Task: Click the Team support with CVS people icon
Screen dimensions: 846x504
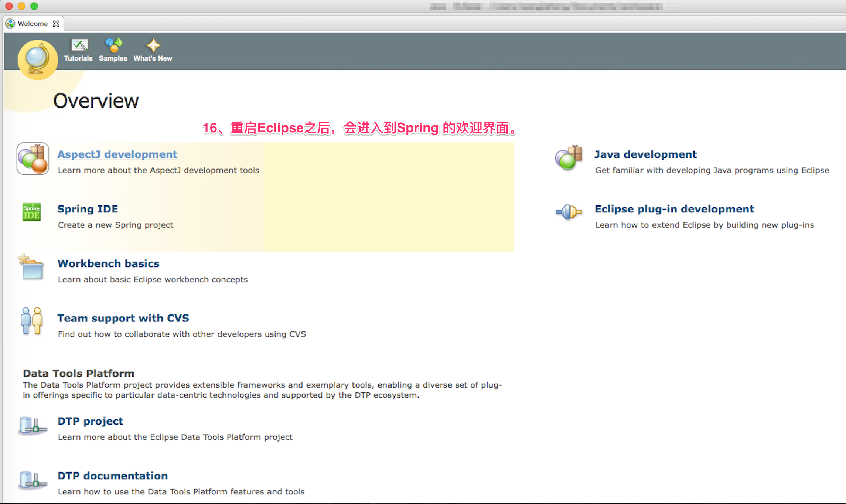Action: [32, 321]
